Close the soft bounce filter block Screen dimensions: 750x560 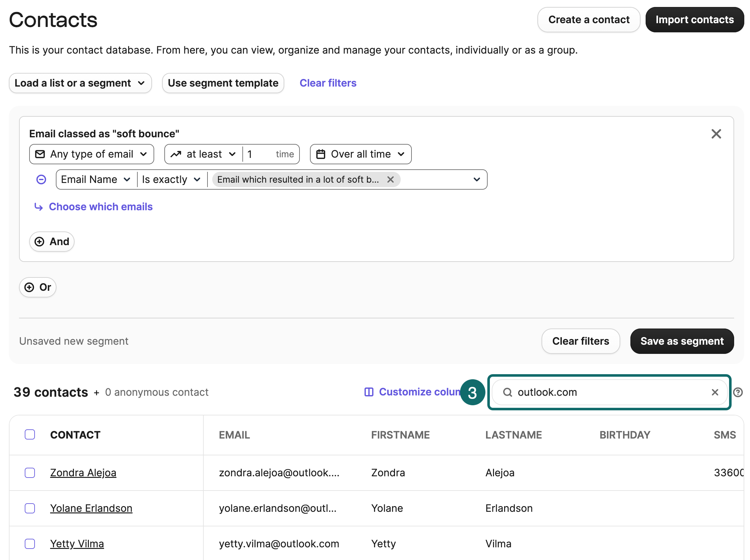(716, 134)
